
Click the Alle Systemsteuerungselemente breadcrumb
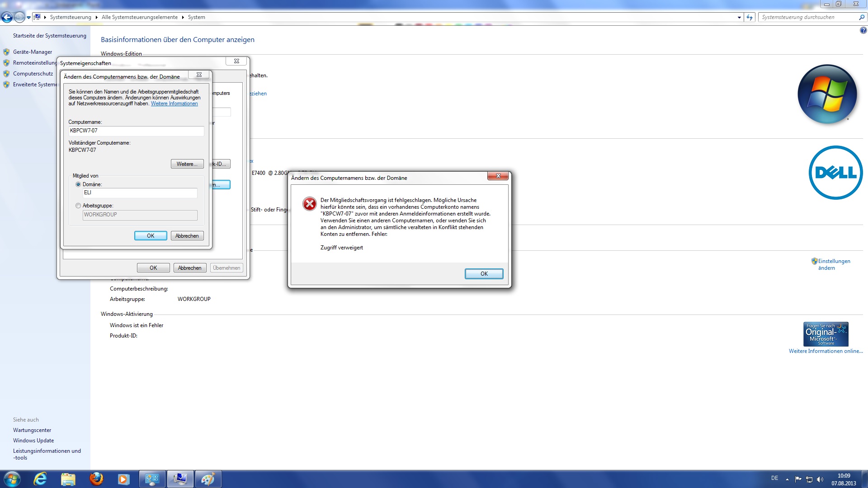[139, 17]
